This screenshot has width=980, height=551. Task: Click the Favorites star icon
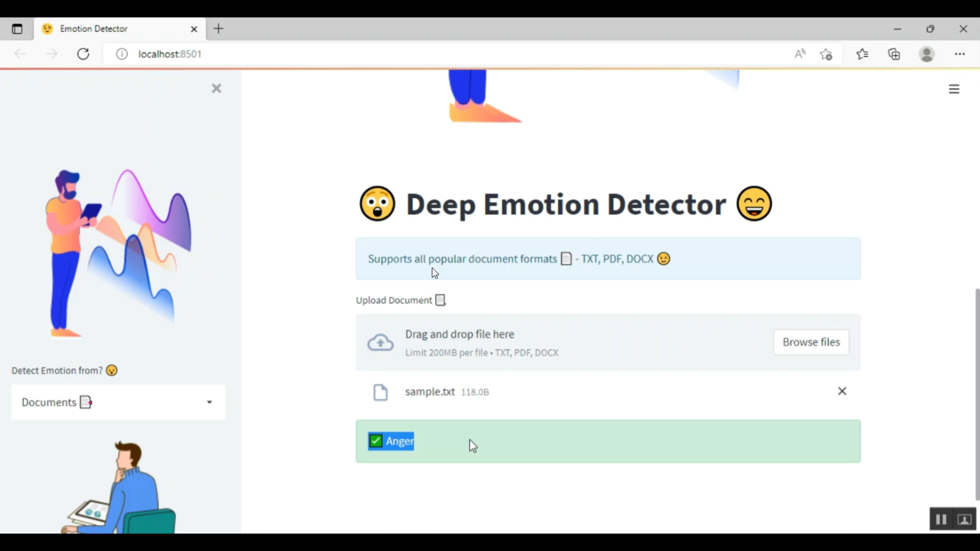click(x=862, y=54)
